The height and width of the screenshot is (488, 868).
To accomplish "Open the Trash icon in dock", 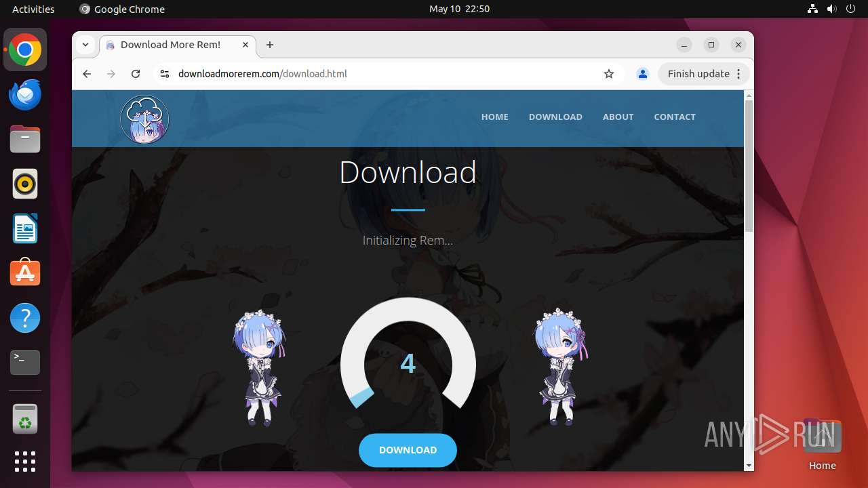I will tap(25, 420).
